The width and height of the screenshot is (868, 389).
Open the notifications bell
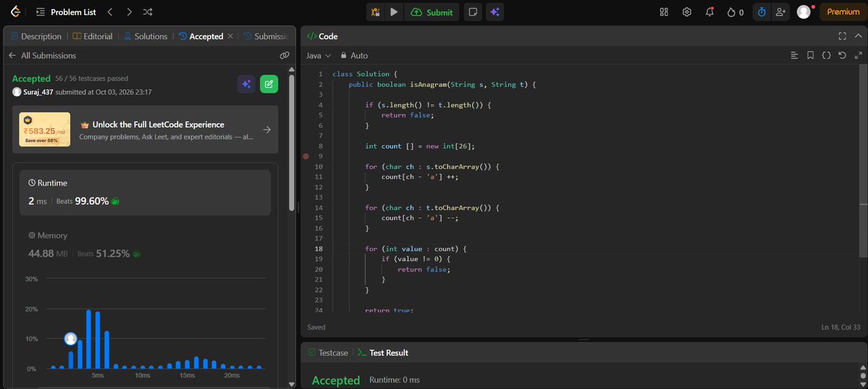tap(709, 12)
